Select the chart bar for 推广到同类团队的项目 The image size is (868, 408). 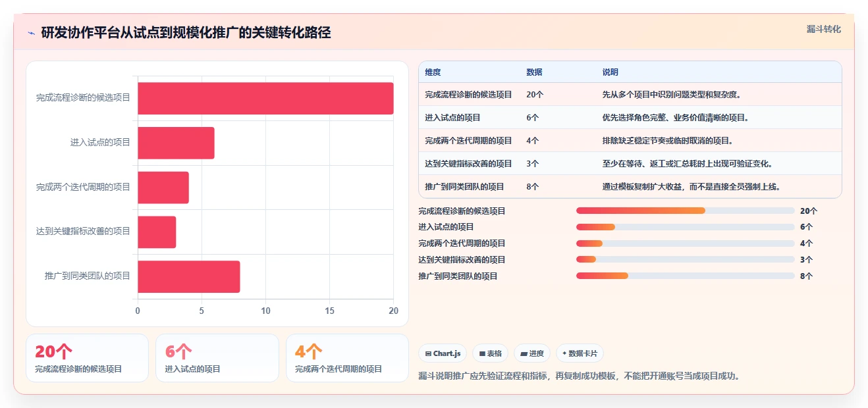189,276
